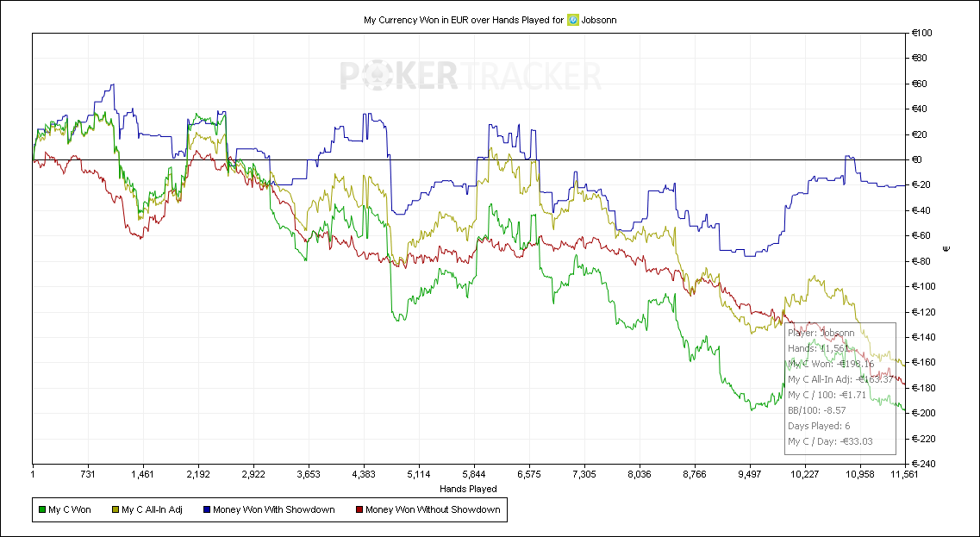Click the 5,844 x-axis tick label
The image size is (980, 537).
(474, 474)
